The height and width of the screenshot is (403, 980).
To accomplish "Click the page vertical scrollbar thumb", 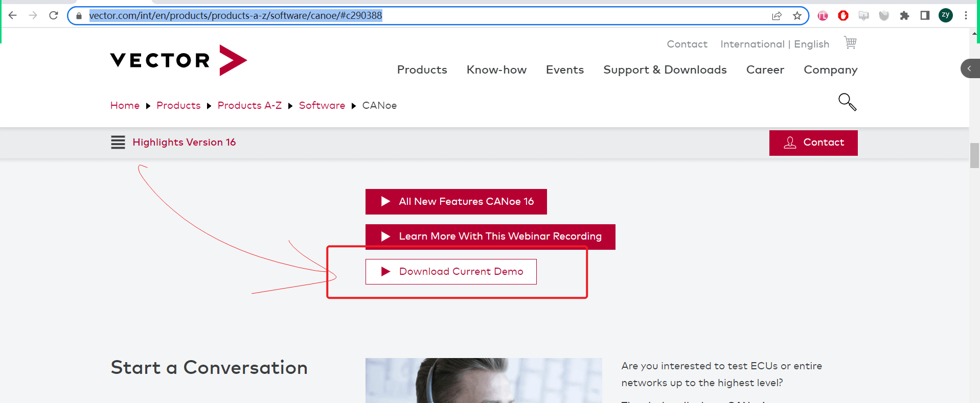I will point(974,155).
